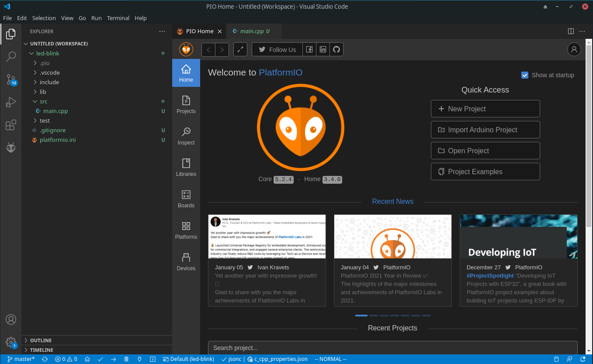Uncheck Show at startup checkbox
Viewport: 593px width, 364px height.
click(525, 75)
